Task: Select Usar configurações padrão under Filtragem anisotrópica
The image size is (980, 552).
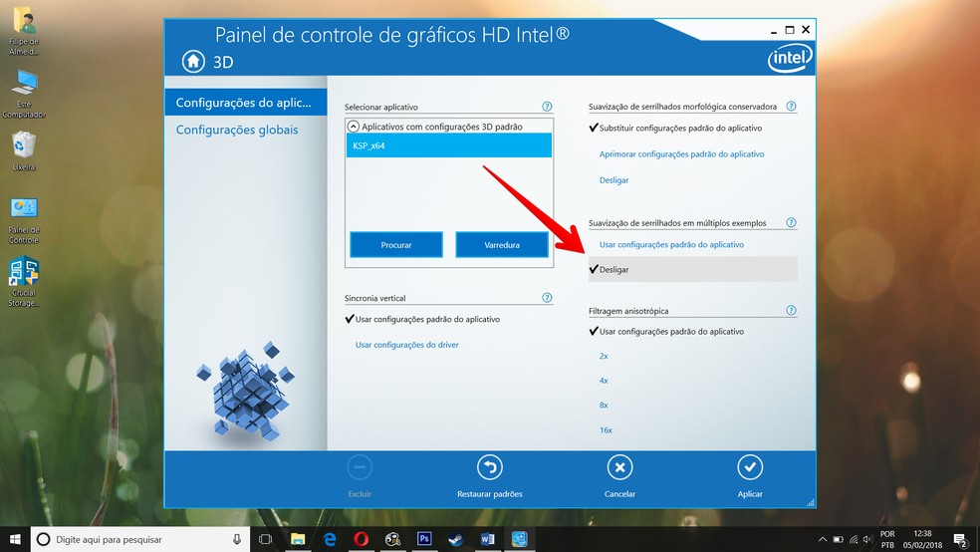Action: pyautogui.click(x=672, y=332)
